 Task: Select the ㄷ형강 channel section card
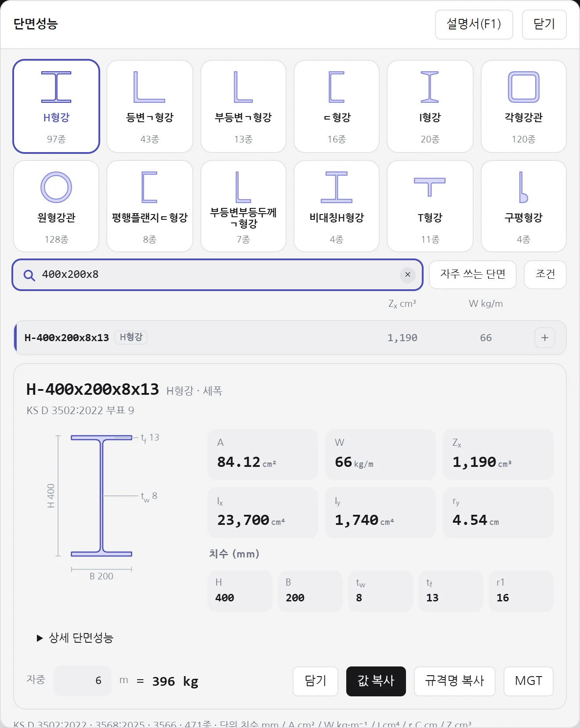click(x=337, y=106)
